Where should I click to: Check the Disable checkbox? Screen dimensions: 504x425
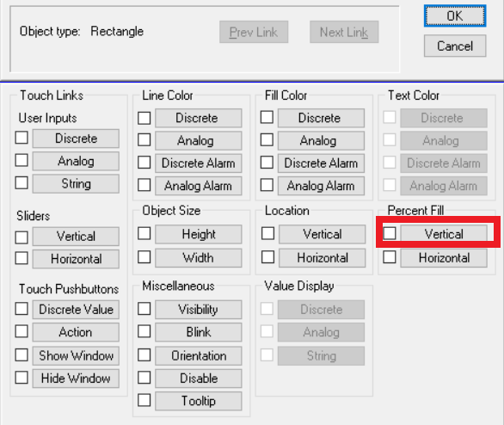click(x=144, y=378)
